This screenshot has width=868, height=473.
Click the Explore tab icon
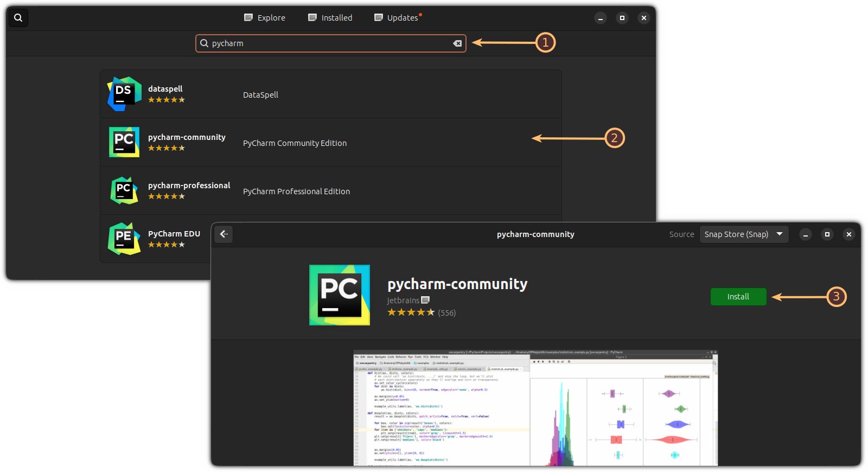(x=248, y=17)
